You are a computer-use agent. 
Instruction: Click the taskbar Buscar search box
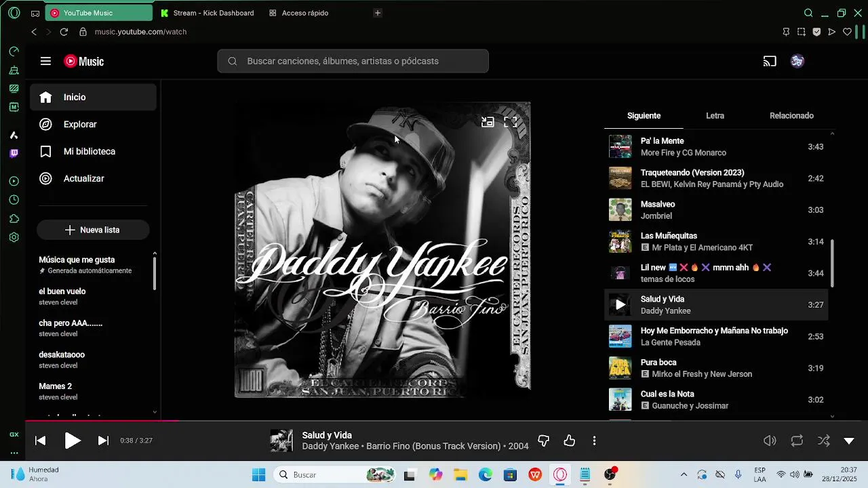click(336, 475)
